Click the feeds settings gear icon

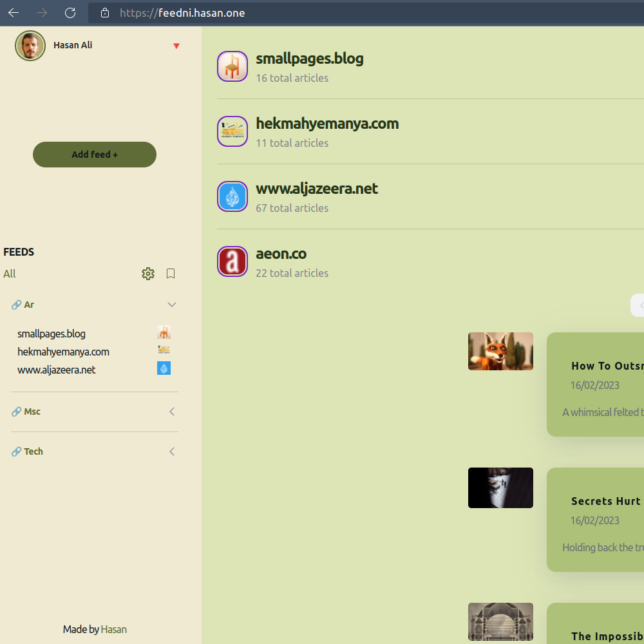click(148, 274)
